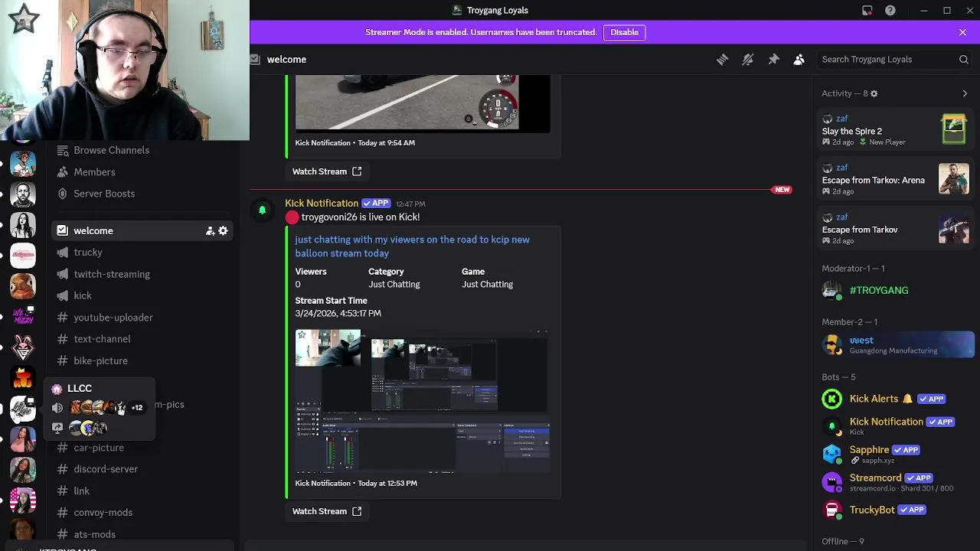Open Activity settings gear
980x551 pixels.
(x=874, y=93)
